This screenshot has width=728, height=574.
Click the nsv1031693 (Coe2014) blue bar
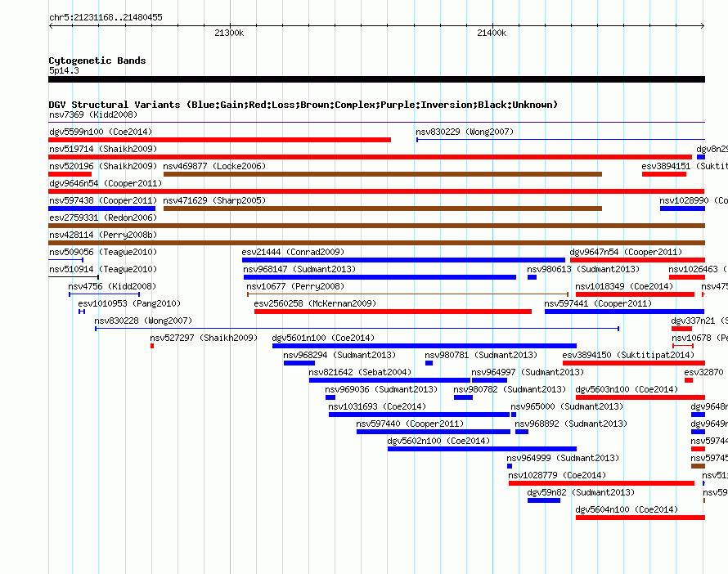click(420, 415)
